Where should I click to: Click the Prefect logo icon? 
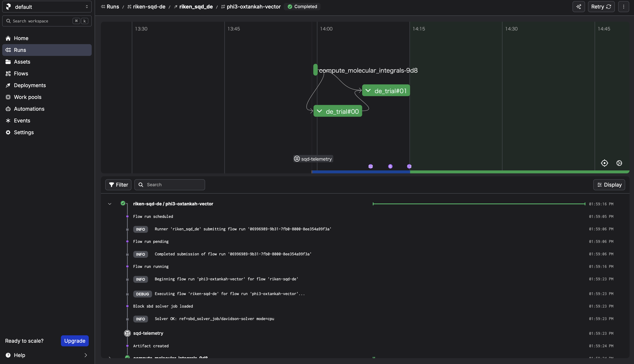(8, 7)
